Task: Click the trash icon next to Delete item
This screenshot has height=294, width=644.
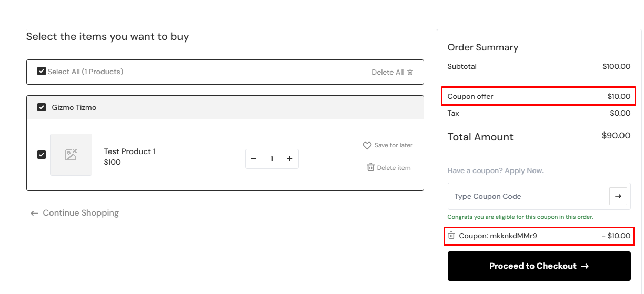Action: coord(370,167)
